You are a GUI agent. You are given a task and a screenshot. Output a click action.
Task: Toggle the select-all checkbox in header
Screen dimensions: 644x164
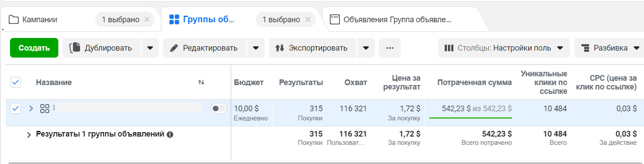15,82
